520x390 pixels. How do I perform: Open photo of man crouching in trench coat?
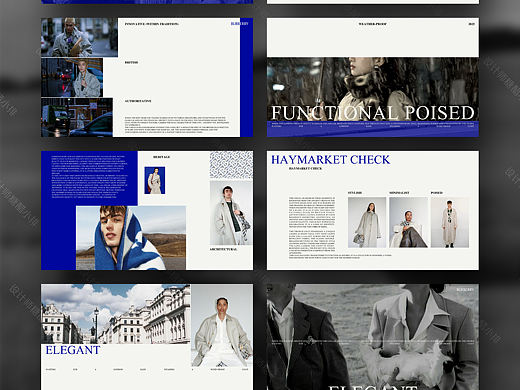pyautogui.click(x=222, y=325)
